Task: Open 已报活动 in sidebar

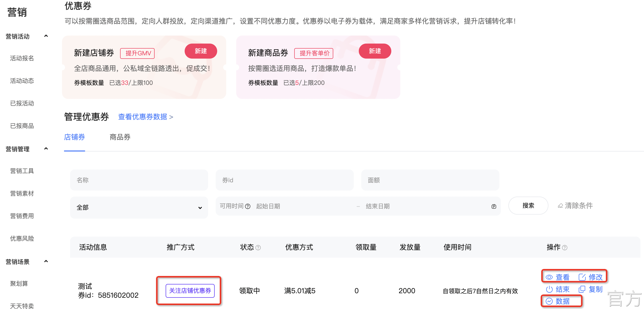Action: (22, 103)
